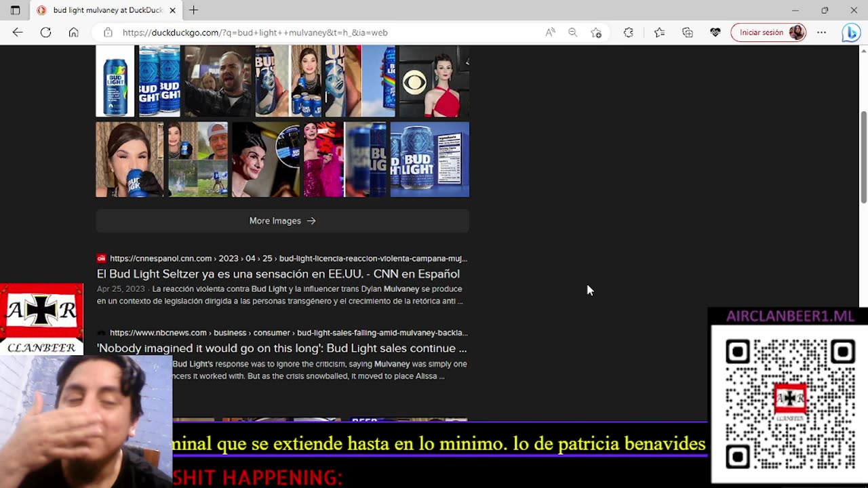Open 'El Bud Light Seltzer ya es una sensación' result
This screenshot has width=868, height=488.
[278, 274]
